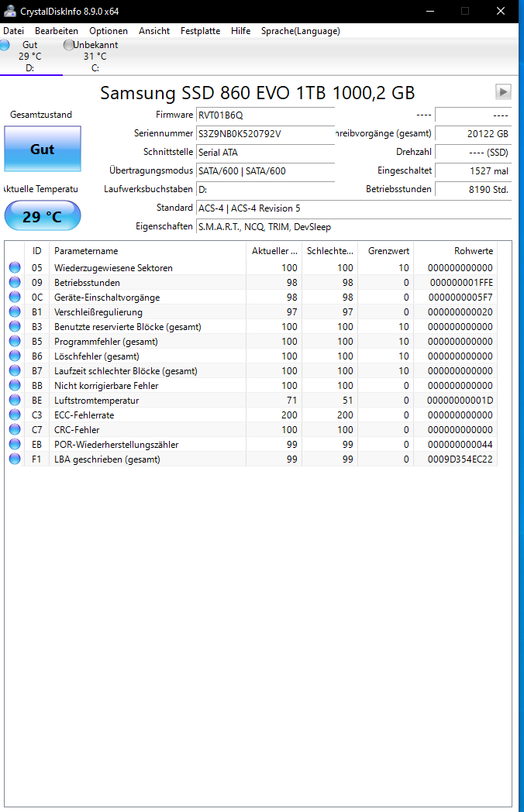The height and width of the screenshot is (812, 524).
Task: Click the ID column header
Action: (x=36, y=250)
